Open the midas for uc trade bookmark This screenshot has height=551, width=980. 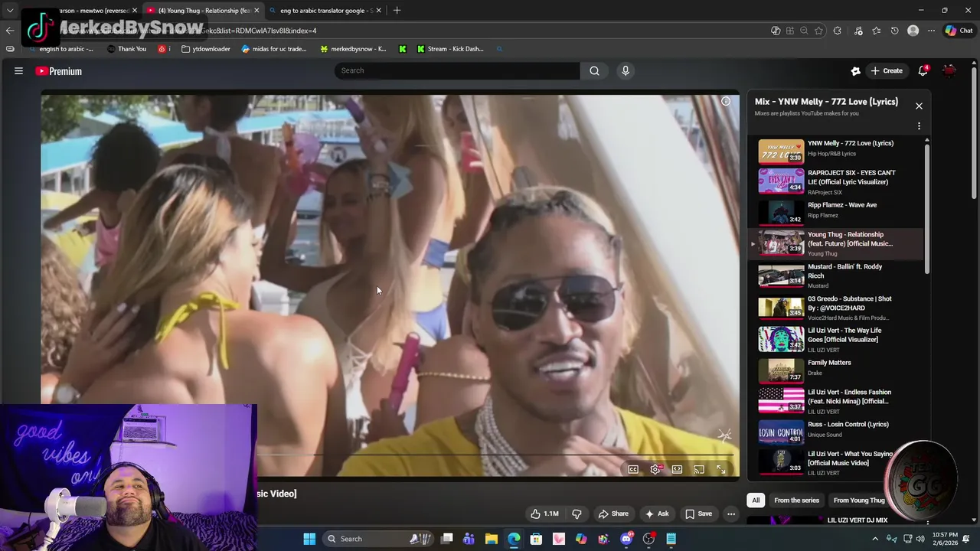point(273,49)
